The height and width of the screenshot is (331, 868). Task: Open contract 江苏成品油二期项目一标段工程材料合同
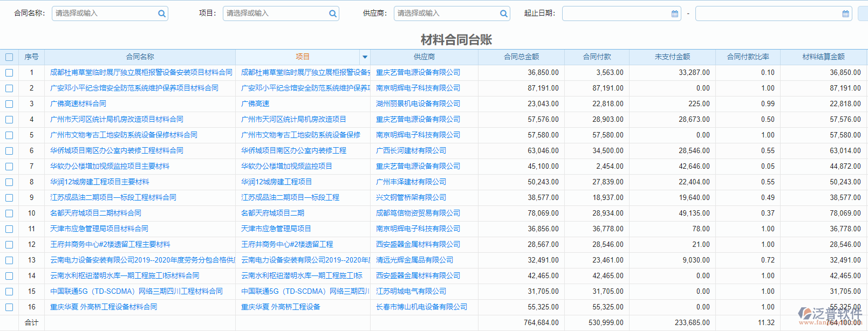113,197
